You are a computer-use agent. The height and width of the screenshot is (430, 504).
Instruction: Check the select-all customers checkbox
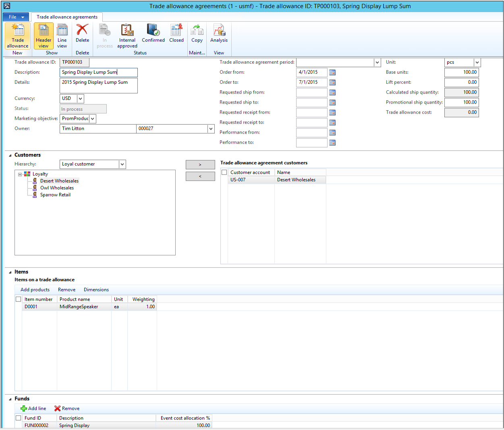pos(224,172)
